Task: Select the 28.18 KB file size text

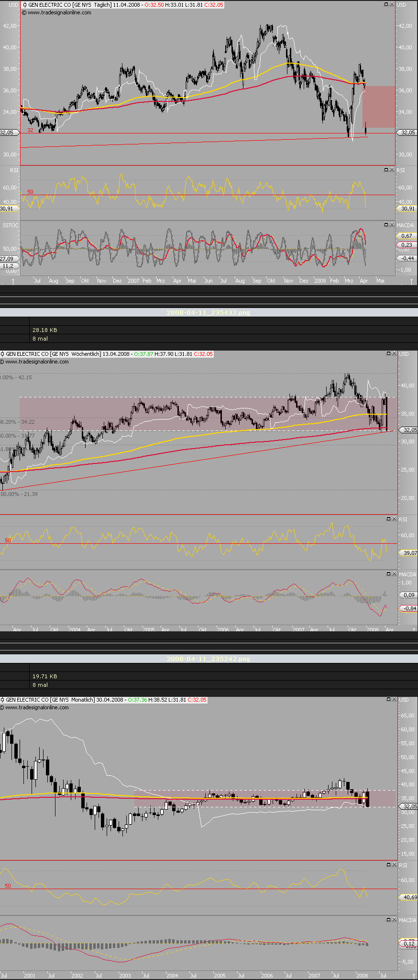Action: (45, 330)
